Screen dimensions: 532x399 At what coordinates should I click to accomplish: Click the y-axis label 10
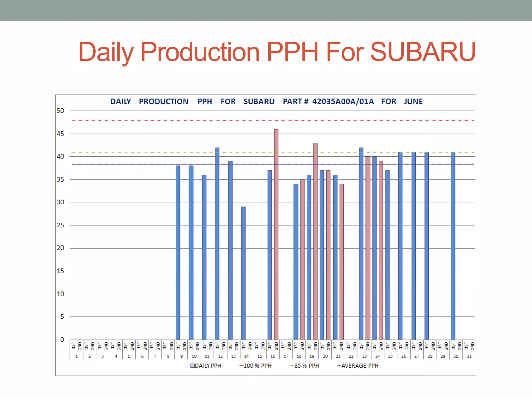click(61, 294)
